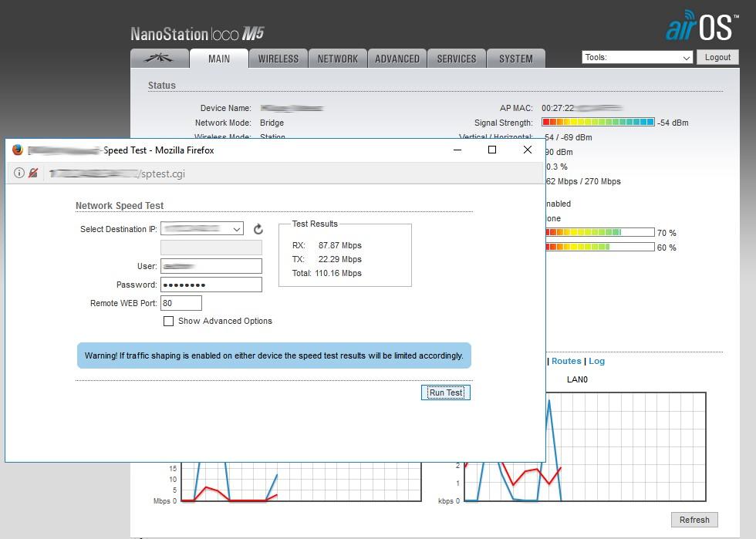The width and height of the screenshot is (756, 539).
Task: Click the site information icon in address bar
Action: click(19, 173)
